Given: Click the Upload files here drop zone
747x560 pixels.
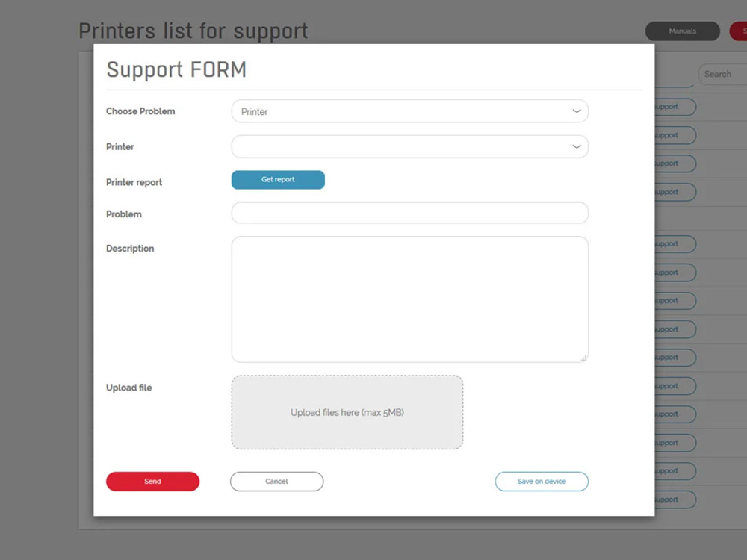Looking at the screenshot, I should pyautogui.click(x=347, y=412).
